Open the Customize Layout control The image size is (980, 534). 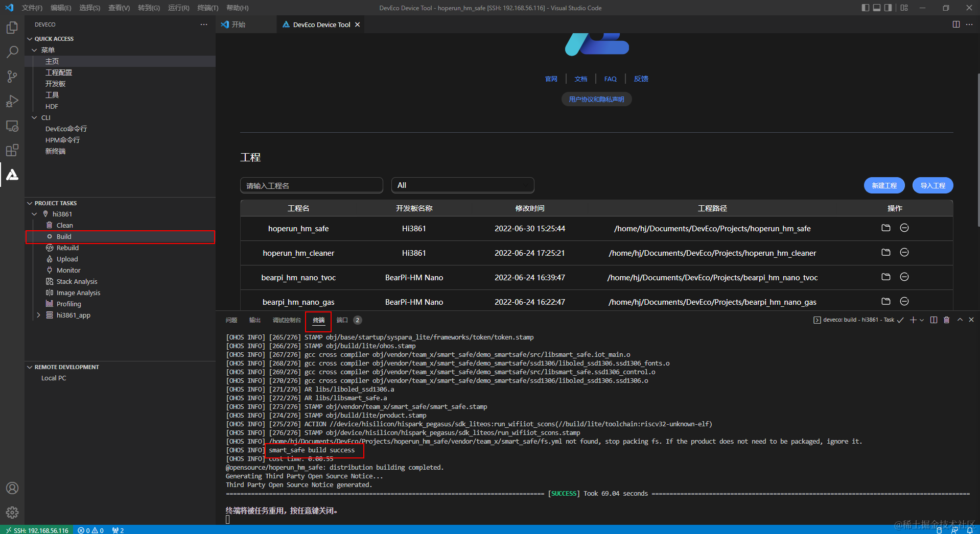904,8
